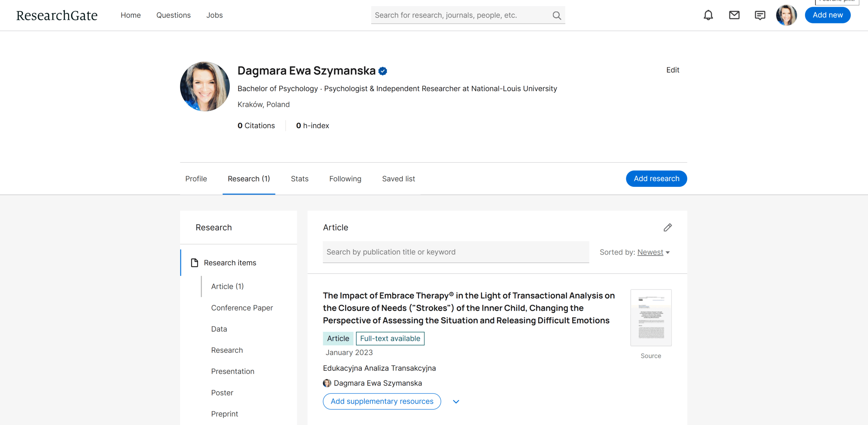This screenshot has width=868, height=425.
Task: Click the Add research button
Action: pos(656,179)
